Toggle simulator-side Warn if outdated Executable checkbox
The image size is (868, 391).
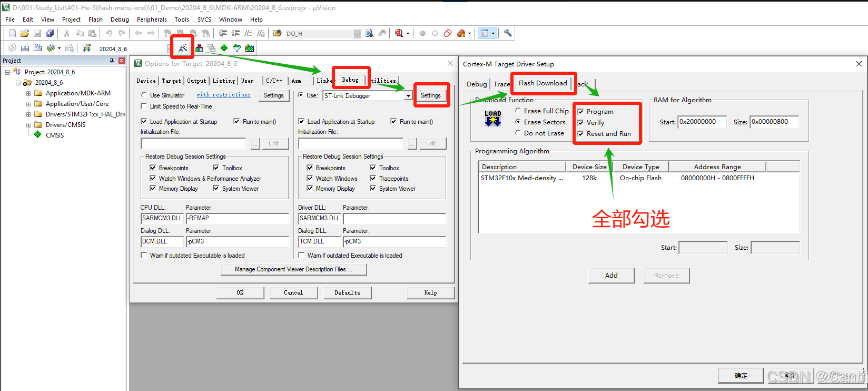[x=144, y=255]
